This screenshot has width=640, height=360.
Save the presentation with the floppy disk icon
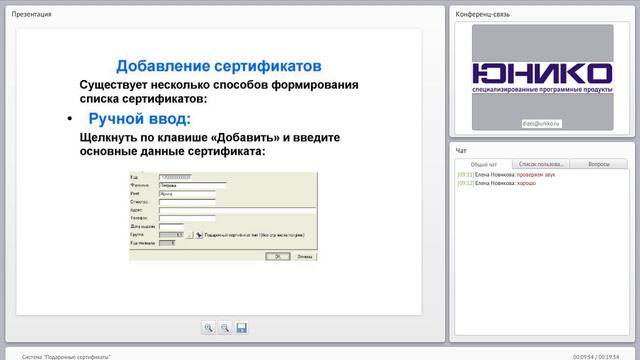click(242, 328)
